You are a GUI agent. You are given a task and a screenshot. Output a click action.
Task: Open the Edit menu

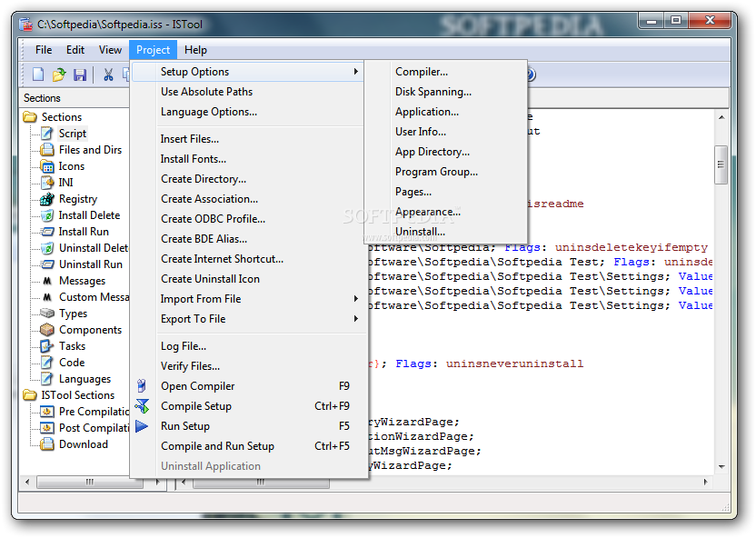click(75, 50)
